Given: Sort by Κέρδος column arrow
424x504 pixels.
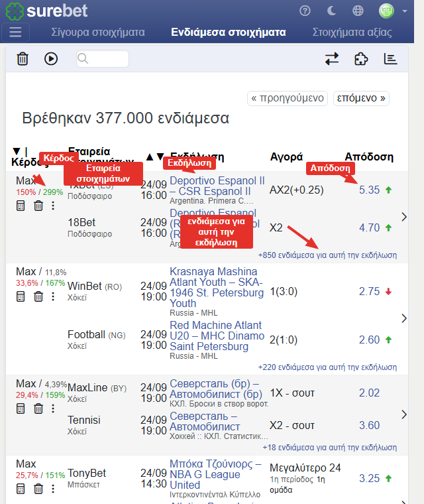Looking at the screenshot, I should pyautogui.click(x=17, y=151).
